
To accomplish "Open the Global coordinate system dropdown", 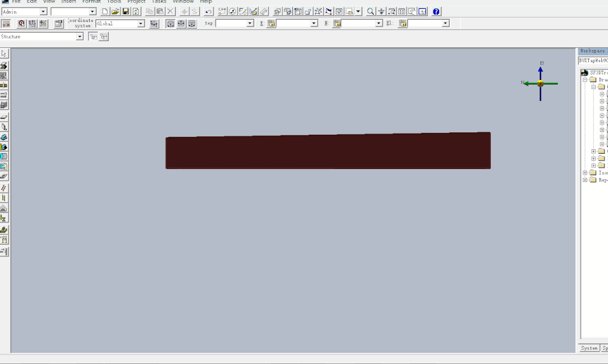I will pos(141,24).
